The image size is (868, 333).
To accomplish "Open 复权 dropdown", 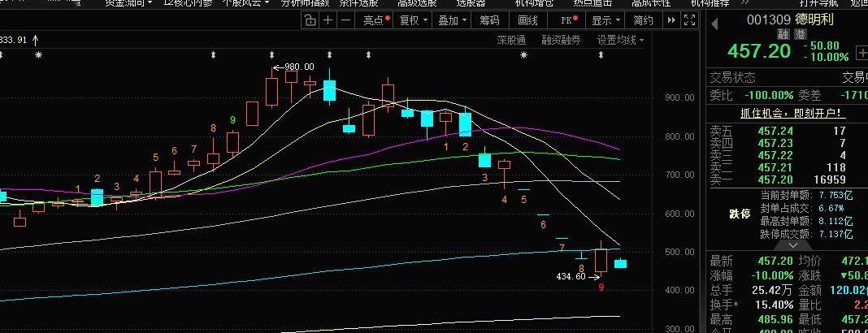I will (414, 20).
